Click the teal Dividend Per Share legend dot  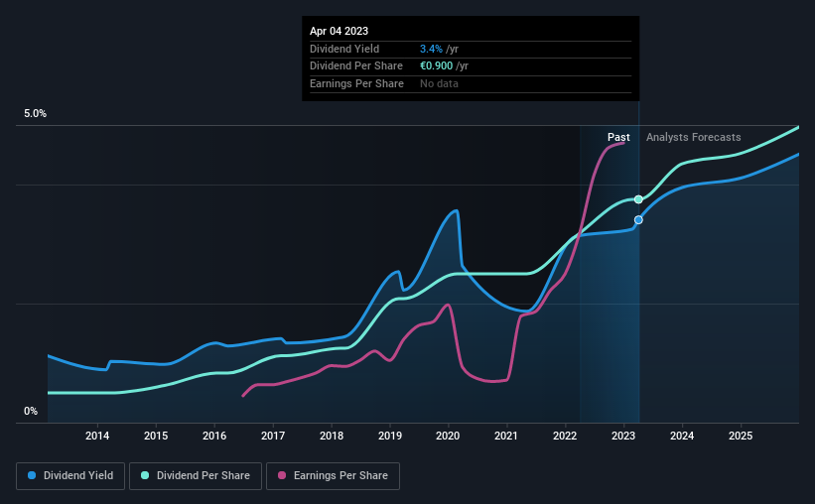(x=145, y=475)
